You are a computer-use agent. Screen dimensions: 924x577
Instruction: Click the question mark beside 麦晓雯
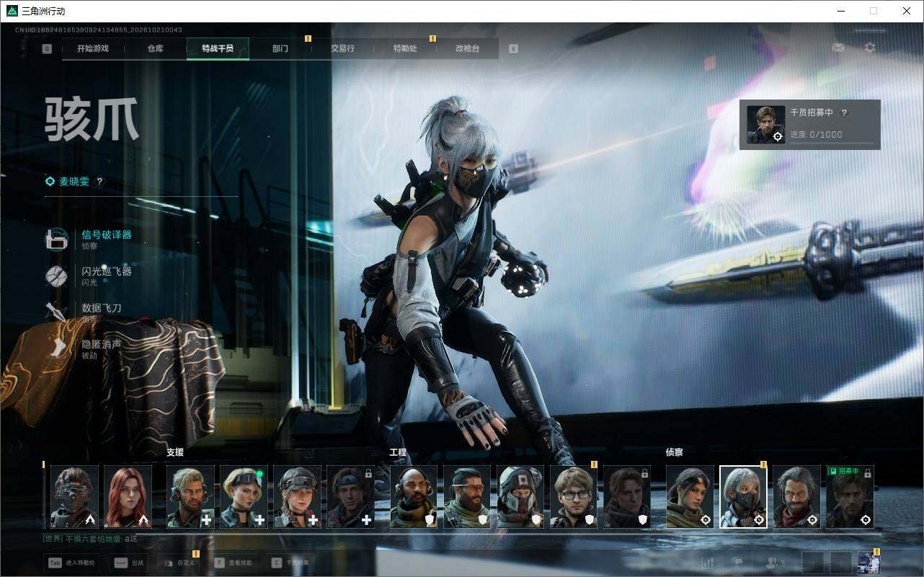(x=99, y=182)
